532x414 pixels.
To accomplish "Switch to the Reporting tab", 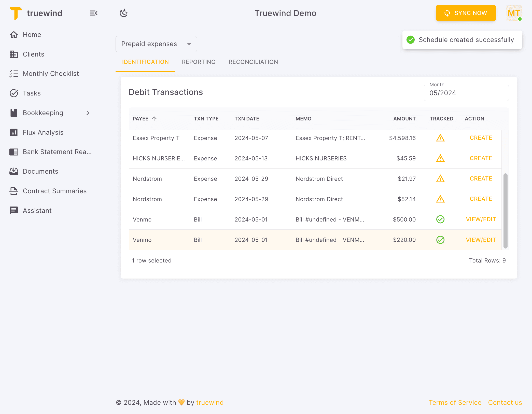I will pos(199,62).
